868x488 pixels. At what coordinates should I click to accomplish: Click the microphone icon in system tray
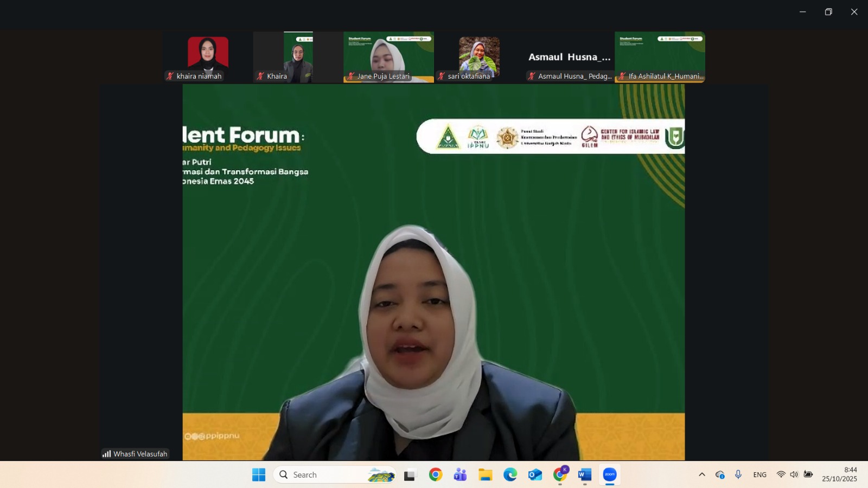[x=738, y=475]
